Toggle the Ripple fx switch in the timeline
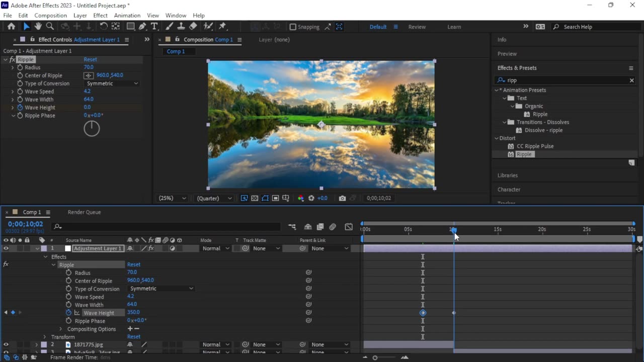This screenshot has width=644, height=362. 6,264
